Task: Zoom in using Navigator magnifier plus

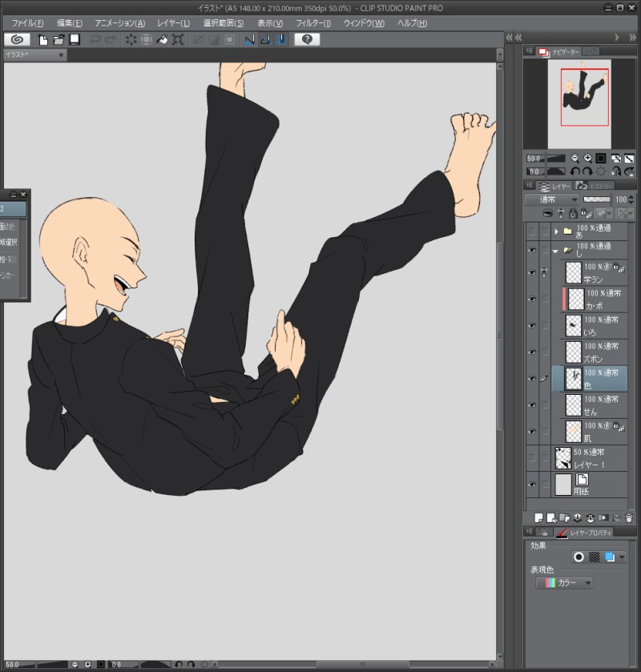Action: (588, 158)
